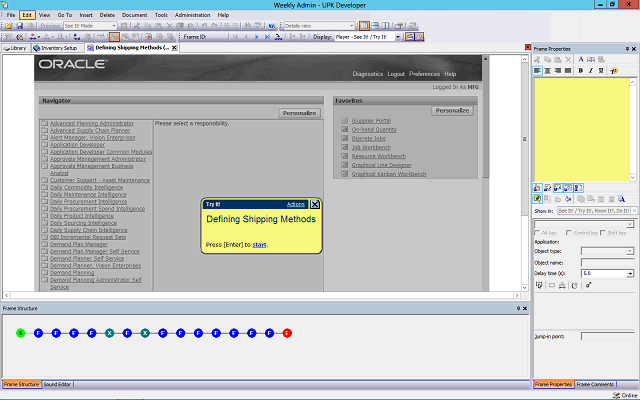Toggle italic in Frame Properties
The height and width of the screenshot is (400, 640).
[x=591, y=71]
